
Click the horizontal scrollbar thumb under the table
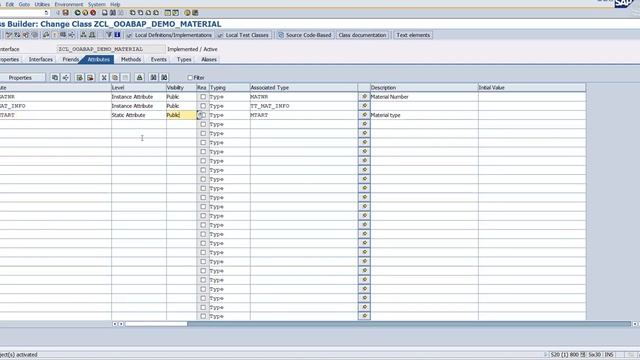[156, 324]
